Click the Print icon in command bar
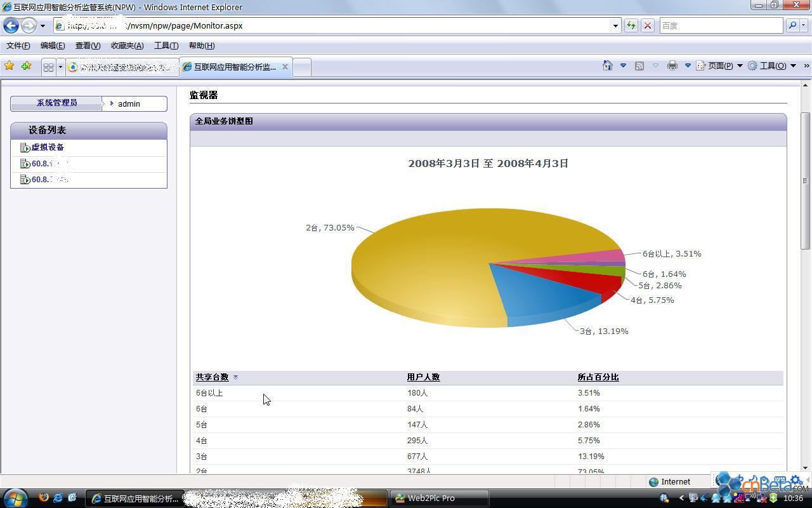 (672, 66)
